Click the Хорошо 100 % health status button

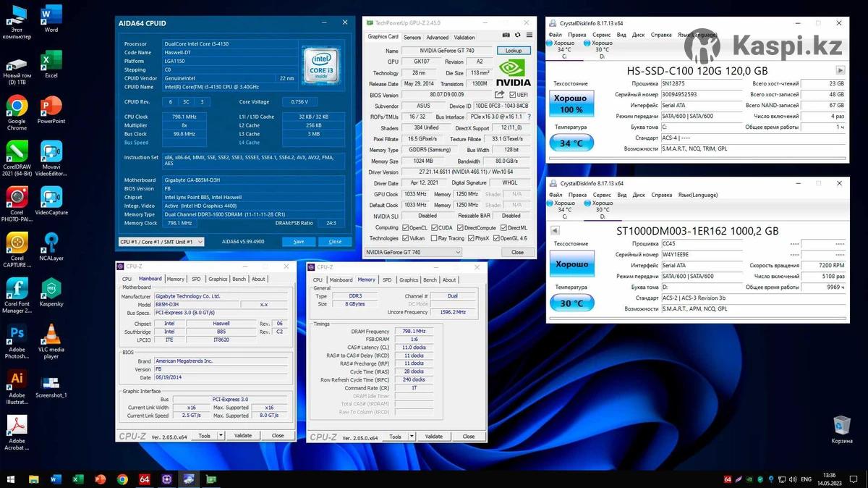(x=571, y=104)
